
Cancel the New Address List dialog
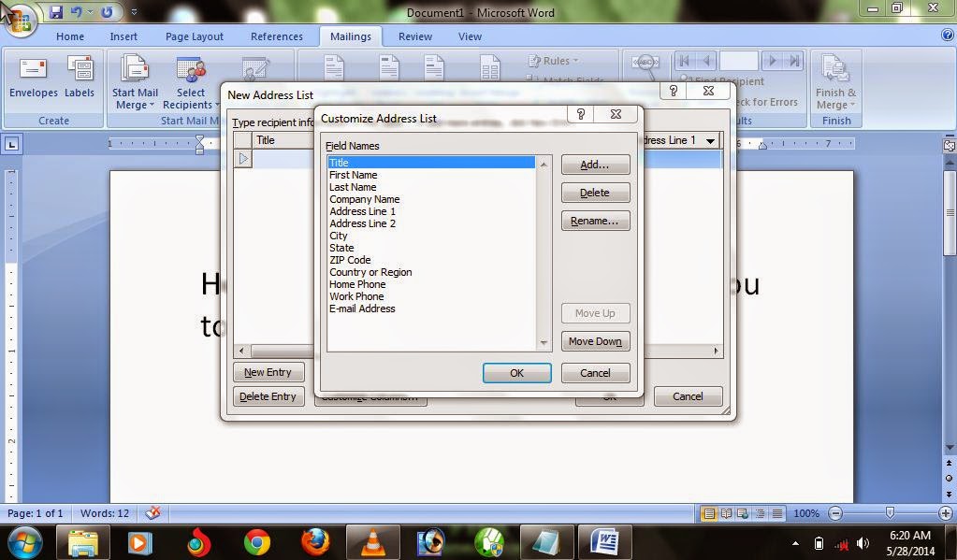688,396
